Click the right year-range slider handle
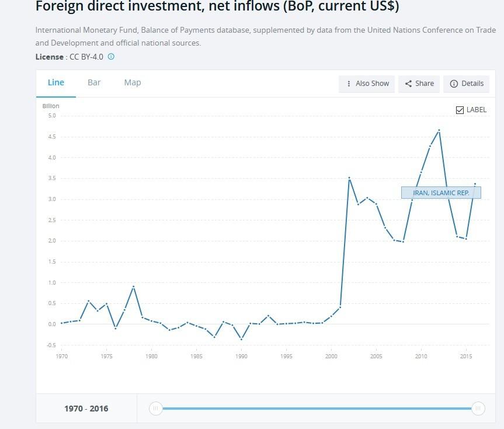 coord(478,409)
